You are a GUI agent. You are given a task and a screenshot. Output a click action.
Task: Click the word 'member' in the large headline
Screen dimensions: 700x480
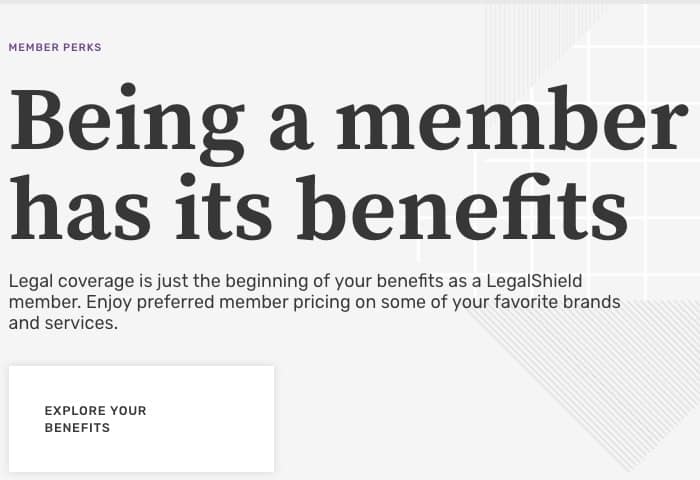(512, 118)
